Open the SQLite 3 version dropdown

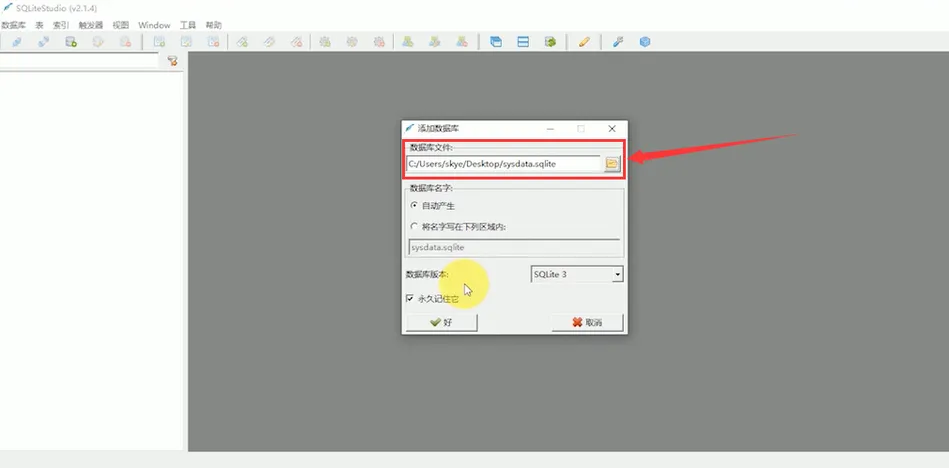point(577,274)
